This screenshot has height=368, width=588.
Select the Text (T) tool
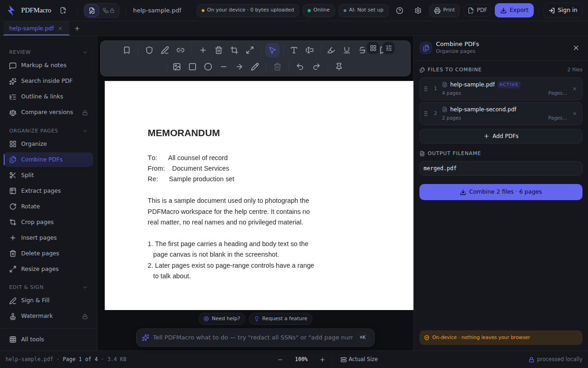[294, 50]
